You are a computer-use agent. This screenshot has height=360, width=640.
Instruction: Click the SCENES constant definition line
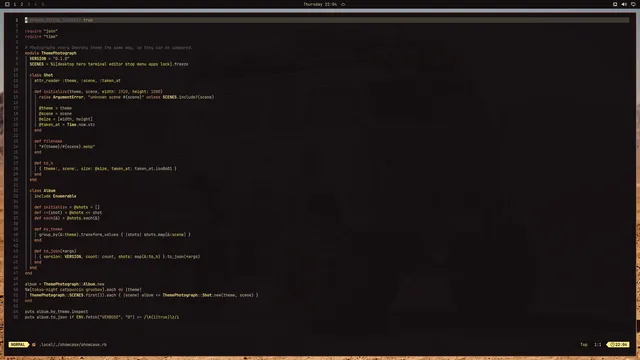(x=109, y=64)
